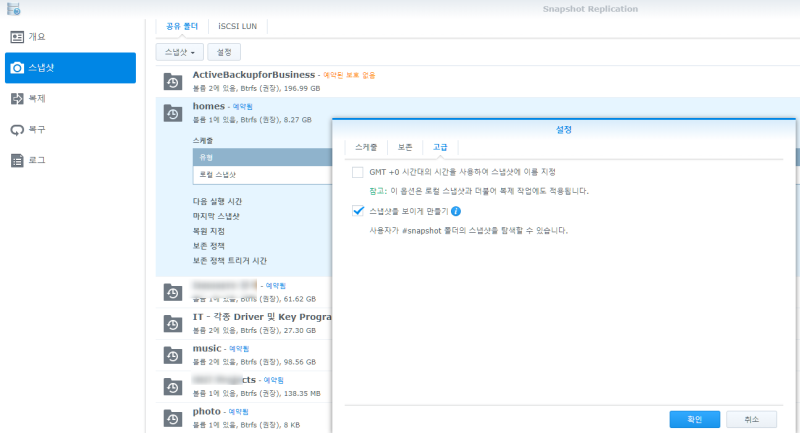Open the 복제 replication sidebar icon
Viewport: 800px width, 433px height.
point(17,98)
